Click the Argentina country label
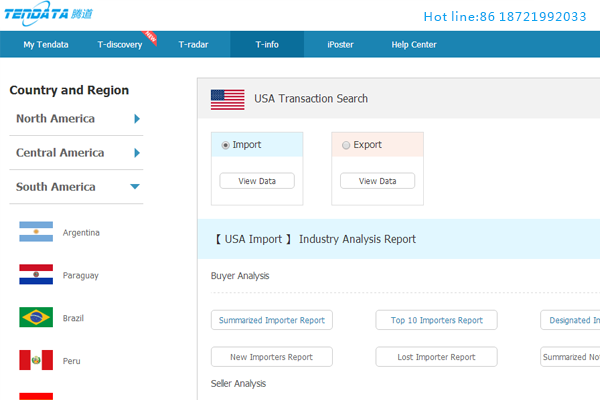 (x=81, y=233)
